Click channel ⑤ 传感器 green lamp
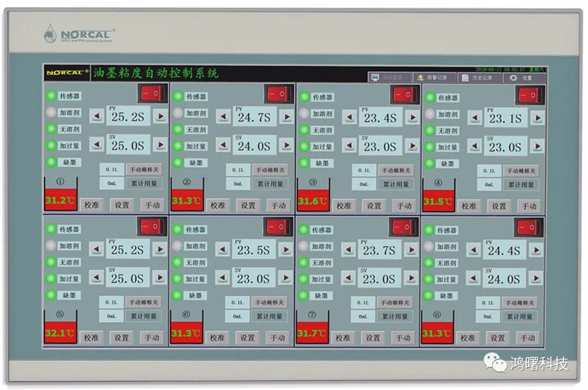Image resolution: width=588 pixels, height=390 pixels. 51,229
